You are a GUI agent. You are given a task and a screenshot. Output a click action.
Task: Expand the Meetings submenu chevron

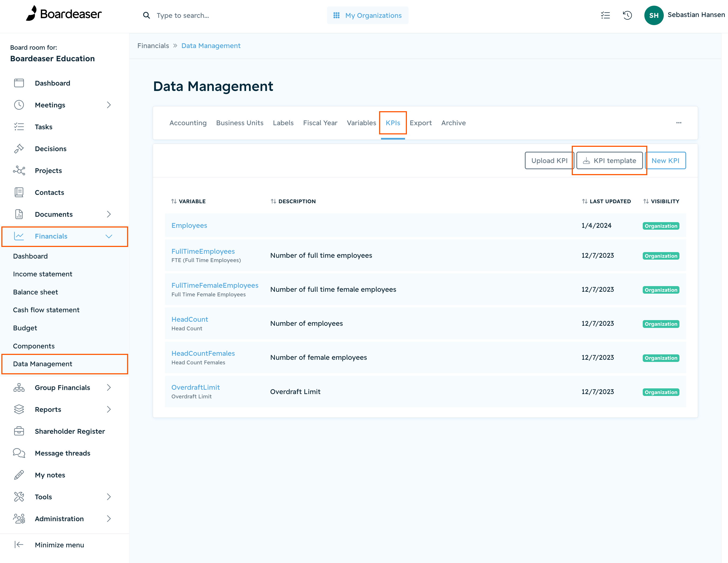click(109, 105)
